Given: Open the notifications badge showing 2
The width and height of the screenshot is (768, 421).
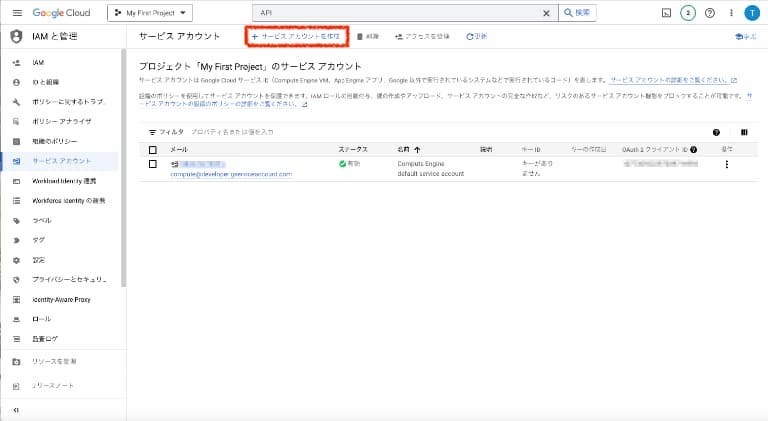Looking at the screenshot, I should click(687, 12).
